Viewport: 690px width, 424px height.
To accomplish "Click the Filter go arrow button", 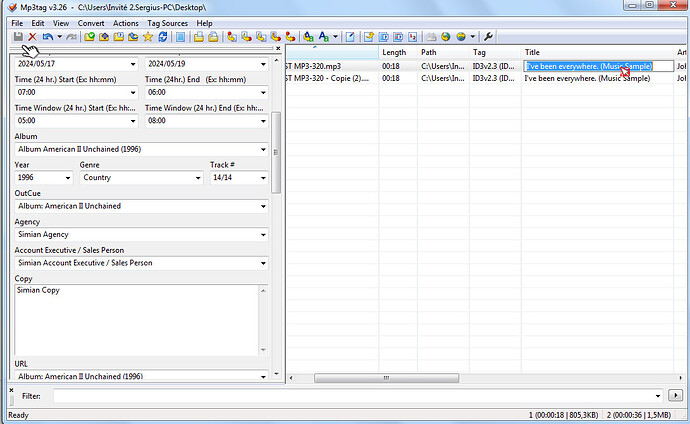I will click(675, 395).
